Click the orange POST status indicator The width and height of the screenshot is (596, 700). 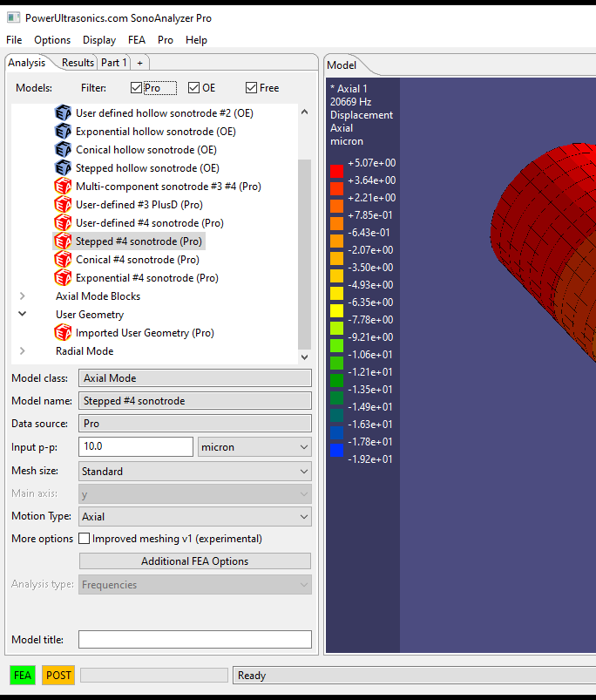click(x=58, y=676)
